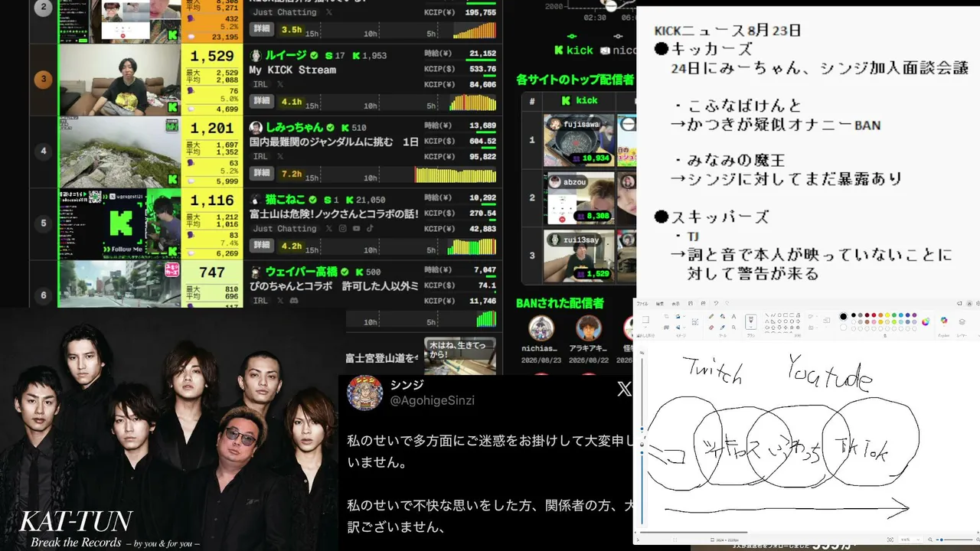This screenshot has height=551, width=980.
Task: Click the 詳細 button in しみっちゃん's row
Action: [262, 174]
